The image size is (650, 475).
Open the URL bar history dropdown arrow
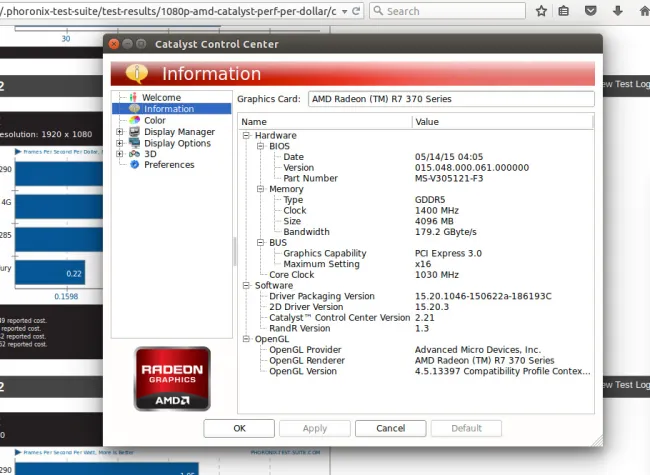point(344,12)
